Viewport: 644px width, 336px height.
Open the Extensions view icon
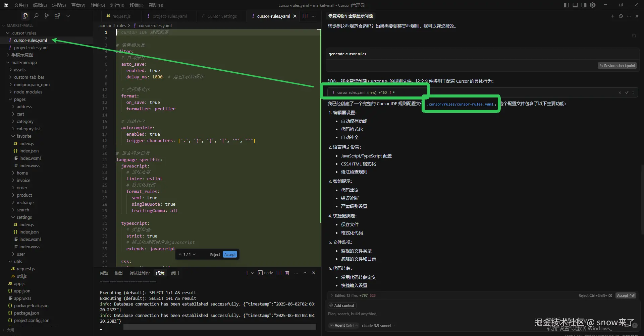click(57, 16)
